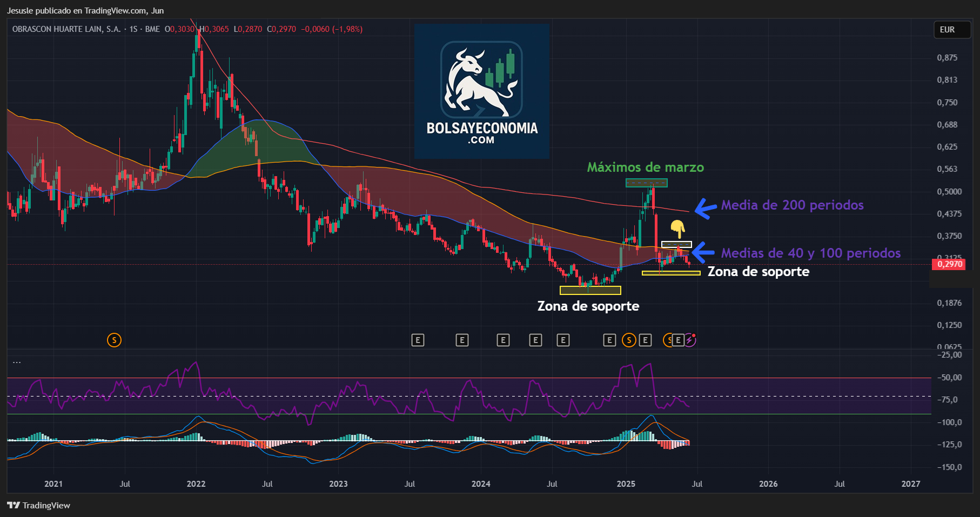Click the open value O0,3030 in header
This screenshot has height=517, width=980.
point(179,29)
